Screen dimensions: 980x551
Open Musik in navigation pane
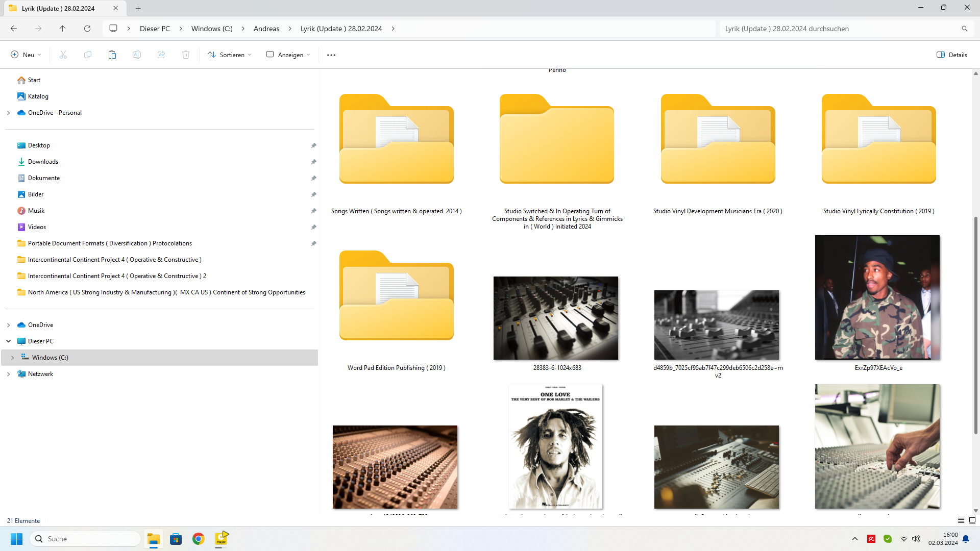click(36, 211)
